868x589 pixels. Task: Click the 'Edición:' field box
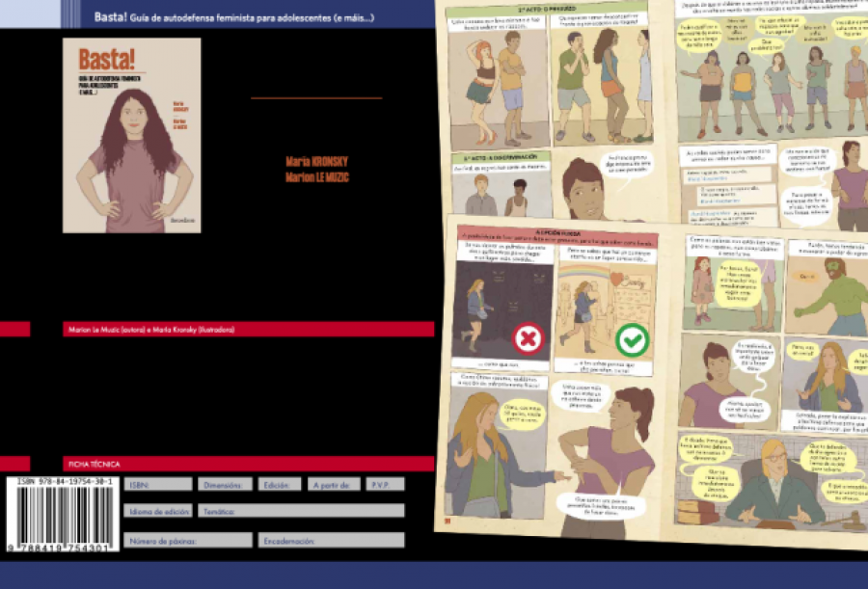tap(280, 484)
